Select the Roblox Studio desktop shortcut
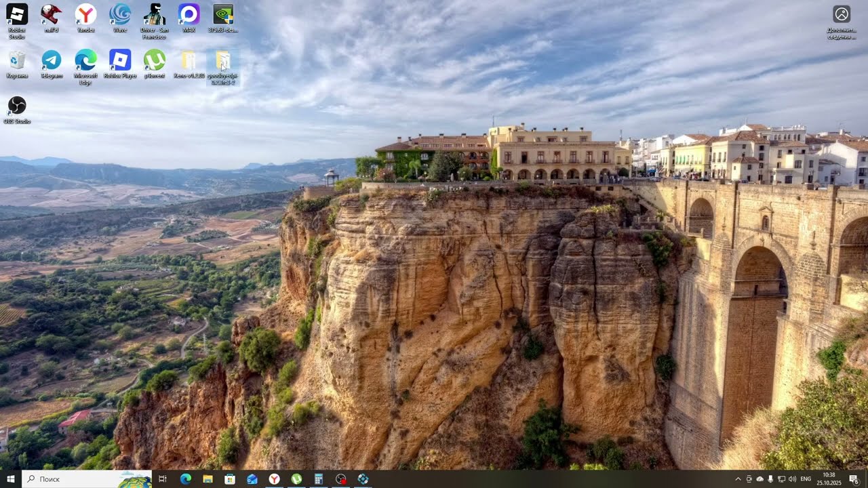The image size is (868, 488). pos(17,21)
